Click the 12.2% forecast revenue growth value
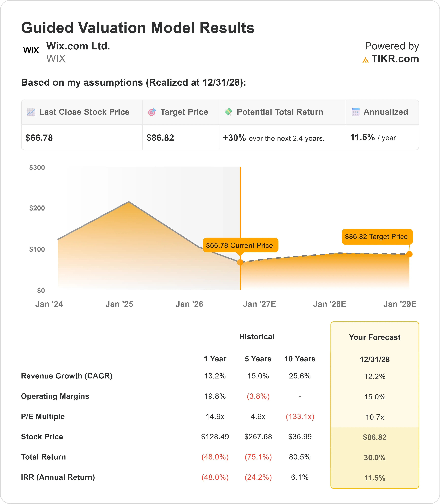 375,376
